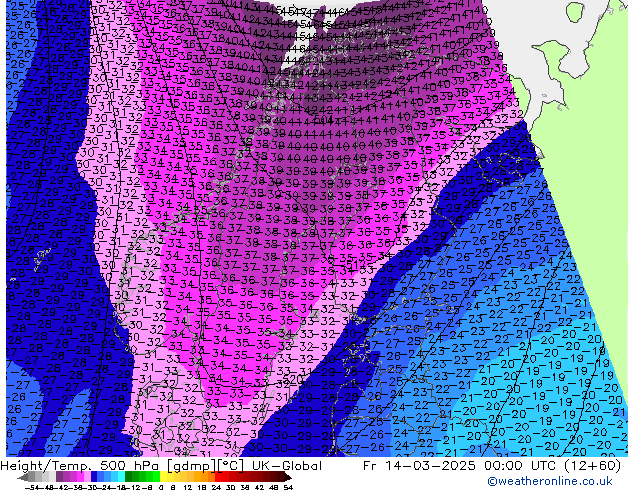
Task: Click the 'UK-Global' model name in the title
Action: click(x=287, y=466)
